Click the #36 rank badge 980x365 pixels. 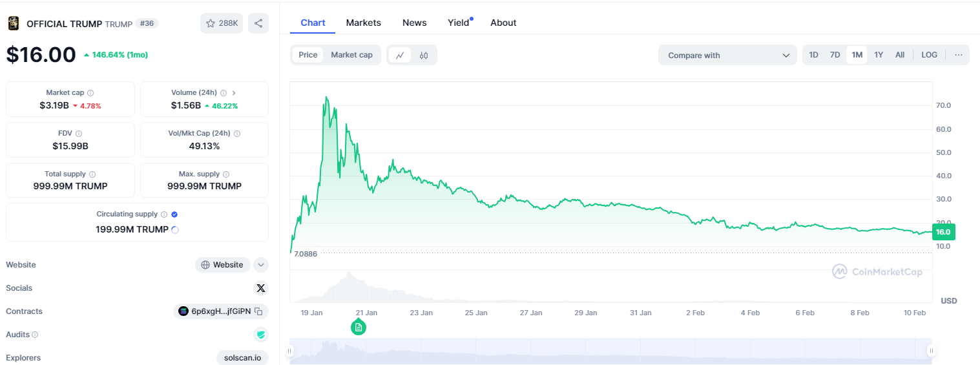pos(147,23)
